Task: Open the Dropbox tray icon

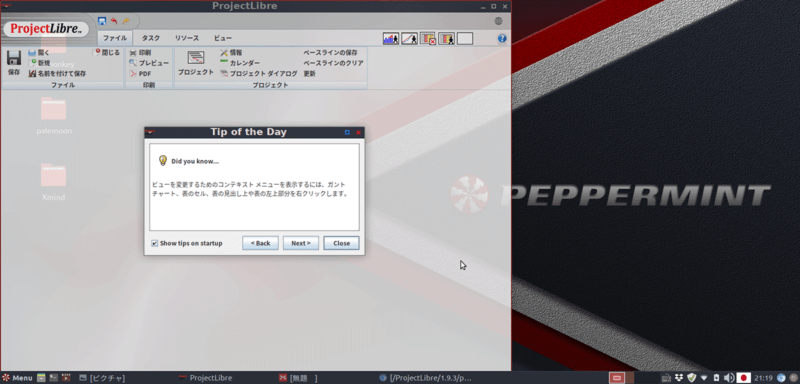Action: point(679,378)
